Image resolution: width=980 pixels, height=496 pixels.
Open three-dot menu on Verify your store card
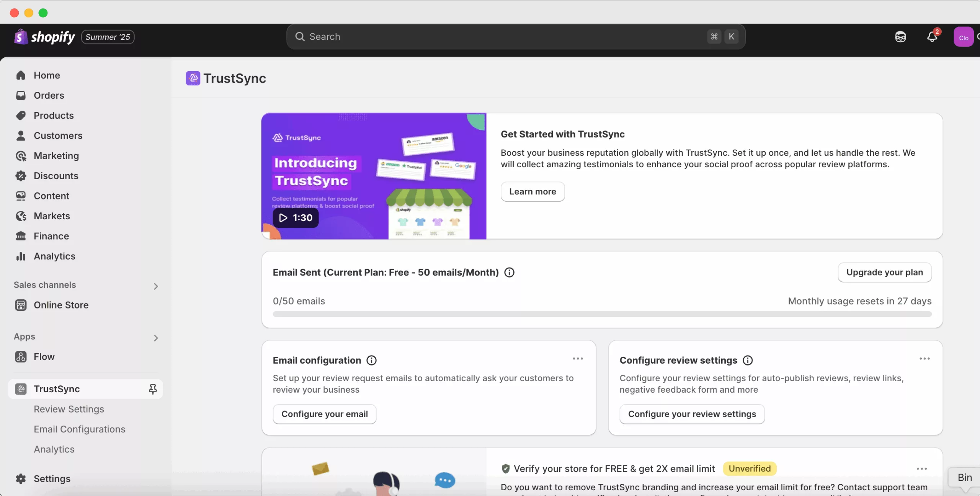(921, 469)
